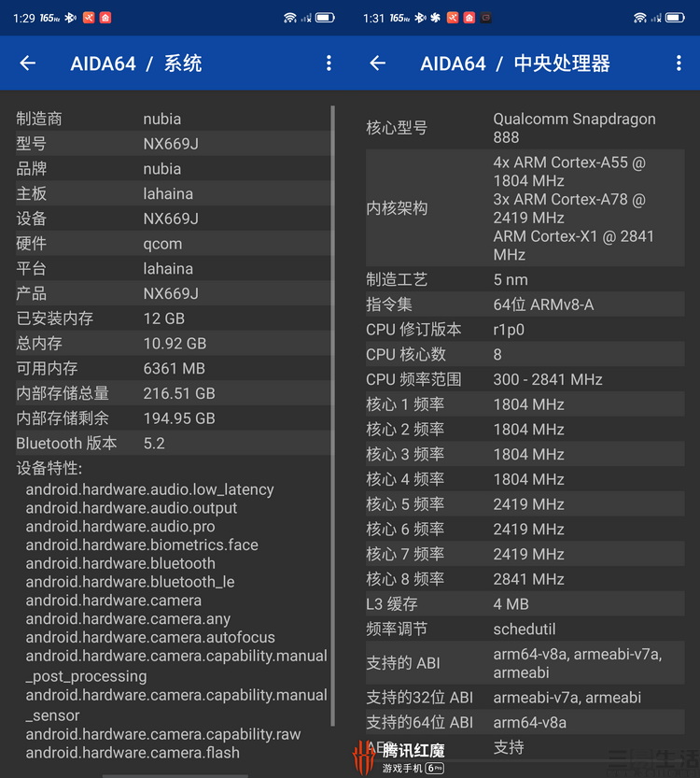Select the 核心 8 频率 2841 MHz row
The width and height of the screenshot is (700, 778).
(525, 579)
